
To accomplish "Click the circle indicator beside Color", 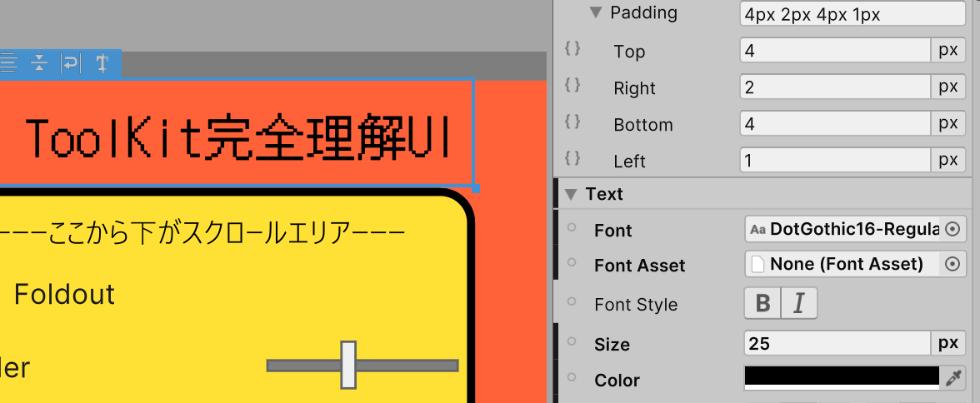I will [x=572, y=377].
